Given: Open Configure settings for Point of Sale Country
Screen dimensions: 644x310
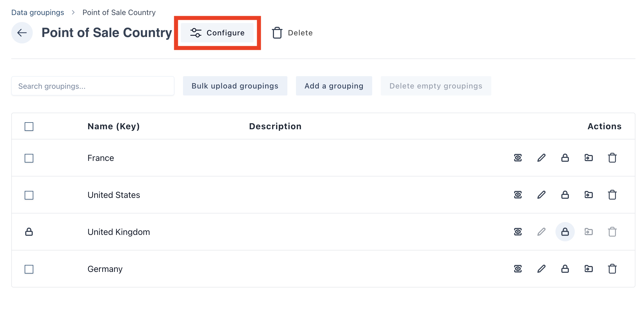Looking at the screenshot, I should click(217, 33).
